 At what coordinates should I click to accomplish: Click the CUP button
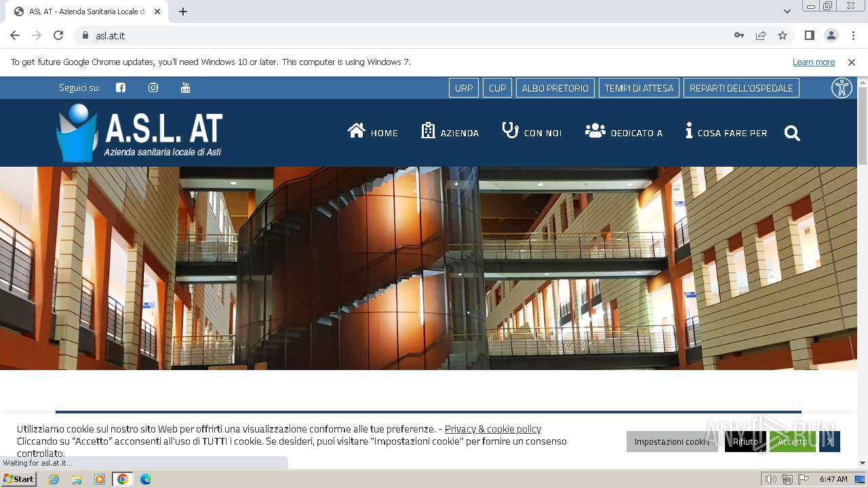498,88
